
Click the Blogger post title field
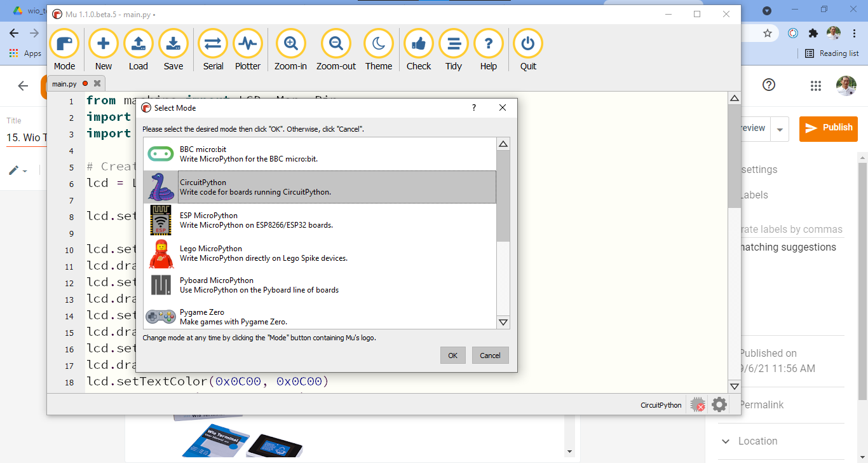(25, 137)
